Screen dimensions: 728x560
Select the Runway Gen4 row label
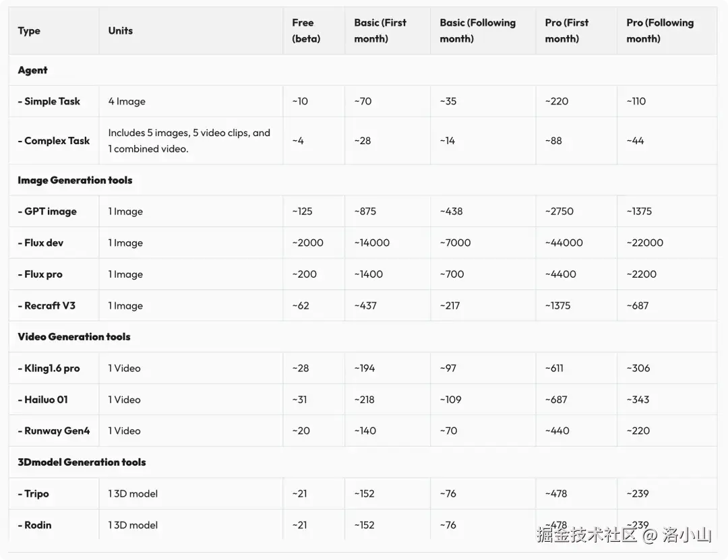(x=54, y=431)
